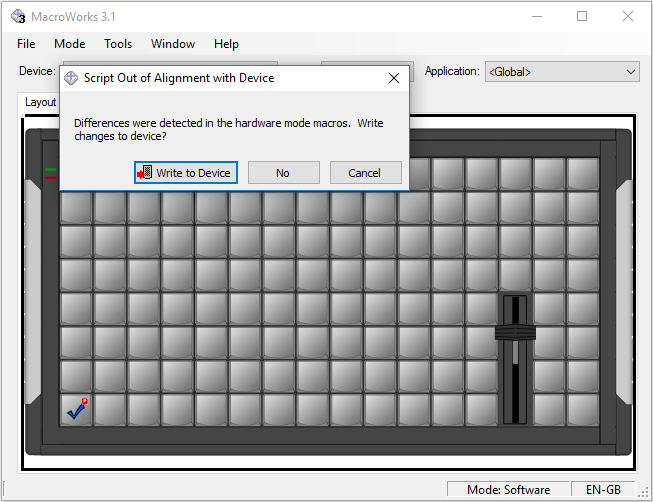Image resolution: width=653 pixels, height=502 pixels.
Task: Click the EN-GB language indicator
Action: [x=603, y=489]
